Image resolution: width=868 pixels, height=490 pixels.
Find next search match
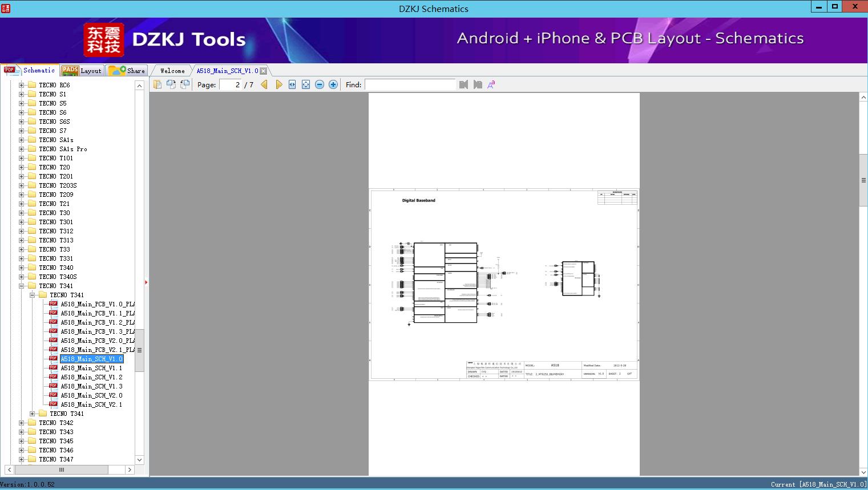pos(478,84)
